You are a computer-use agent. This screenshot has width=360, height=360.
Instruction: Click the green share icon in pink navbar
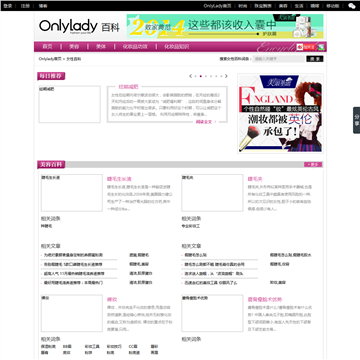coord(321,47)
